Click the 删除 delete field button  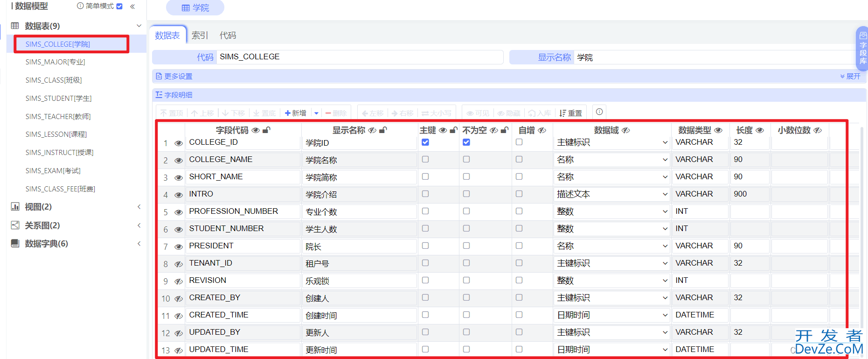pyautogui.click(x=336, y=113)
